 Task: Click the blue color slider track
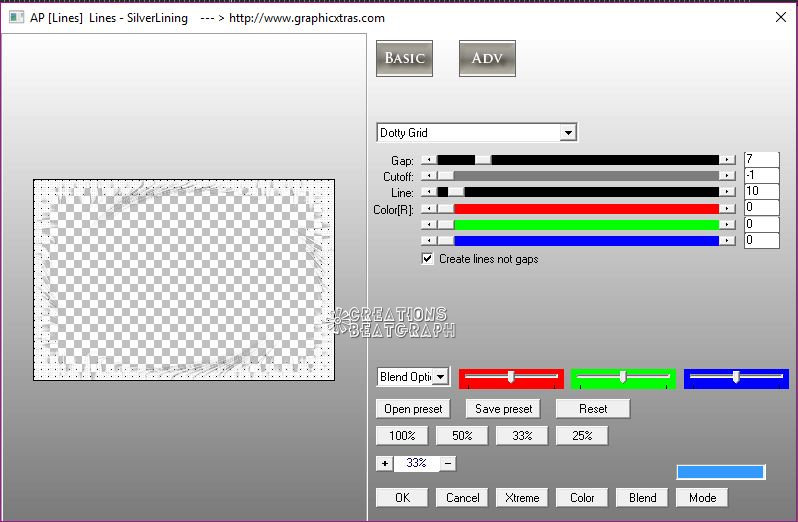click(x=579, y=240)
